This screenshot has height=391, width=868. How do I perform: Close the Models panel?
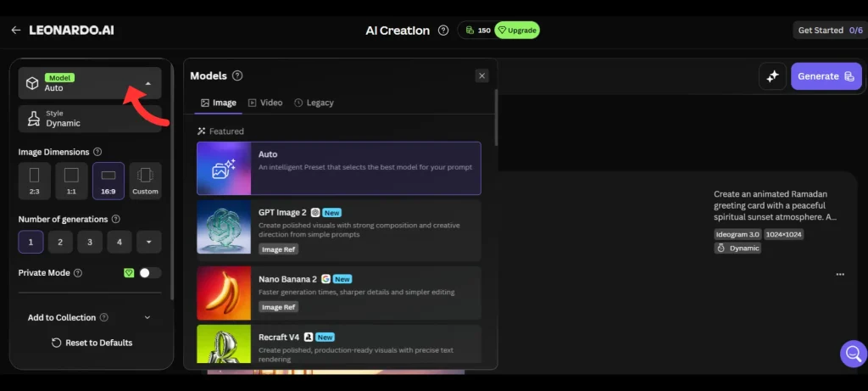click(x=482, y=75)
